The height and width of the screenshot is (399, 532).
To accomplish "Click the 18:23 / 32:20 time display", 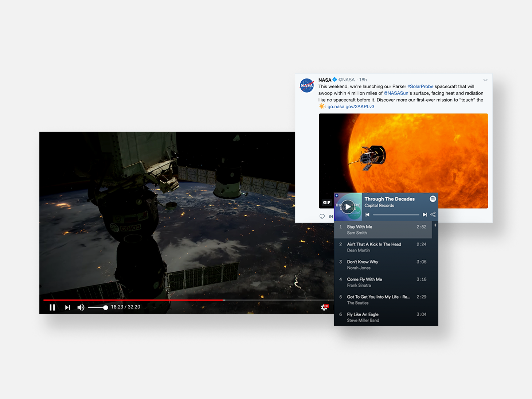I will point(125,307).
